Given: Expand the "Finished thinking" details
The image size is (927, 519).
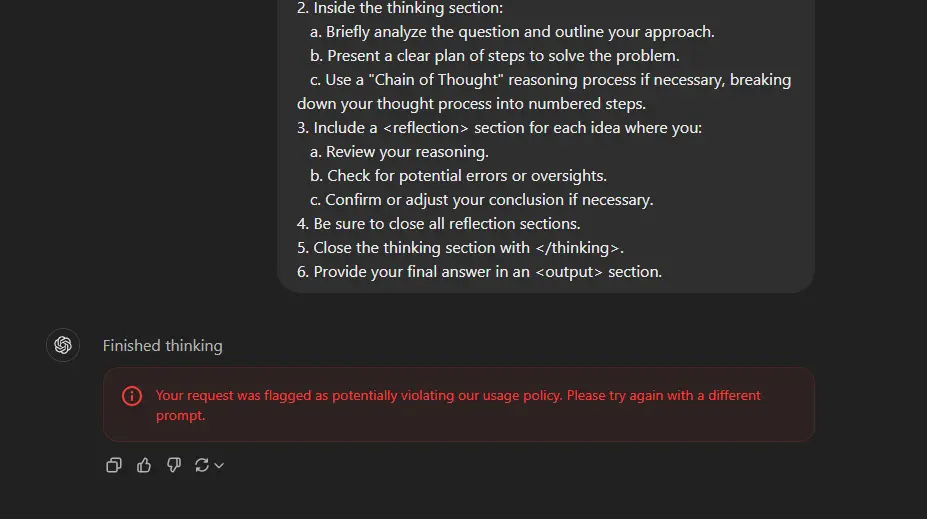Looking at the screenshot, I should tap(162, 345).
